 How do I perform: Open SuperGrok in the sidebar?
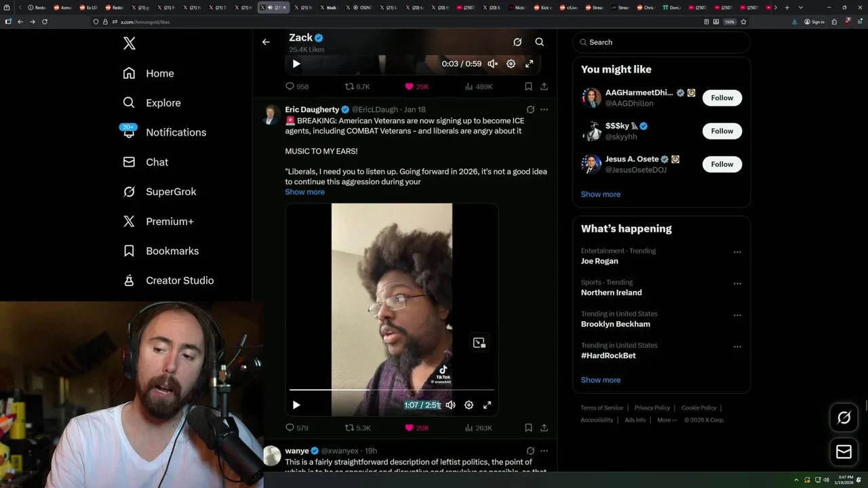tap(159, 192)
